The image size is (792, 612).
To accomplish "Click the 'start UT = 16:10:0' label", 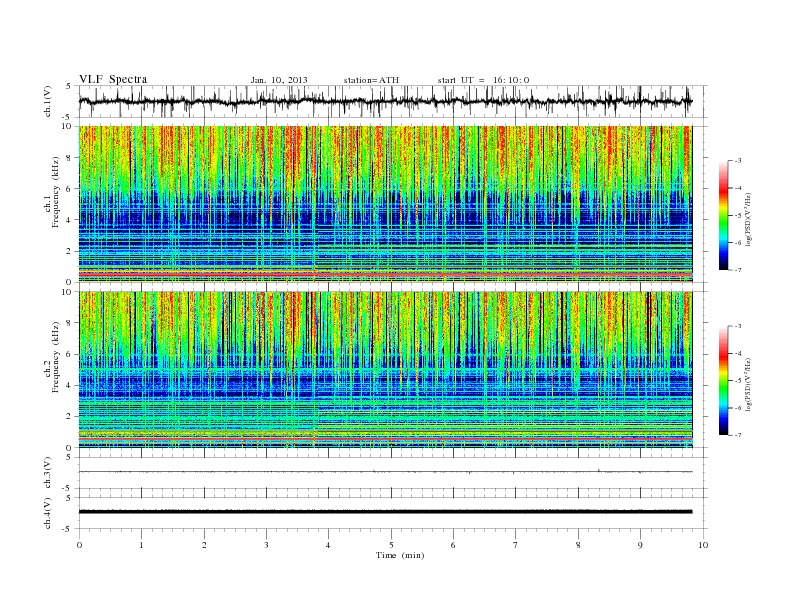I will click(x=483, y=80).
